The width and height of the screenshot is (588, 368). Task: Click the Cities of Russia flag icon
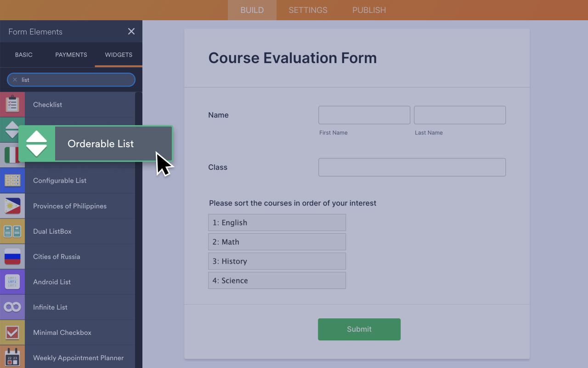coord(12,256)
